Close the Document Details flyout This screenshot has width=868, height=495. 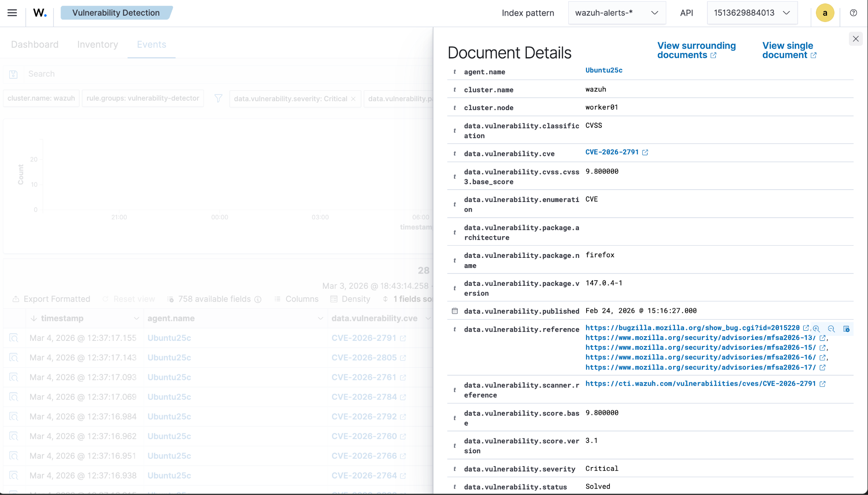[x=856, y=39]
